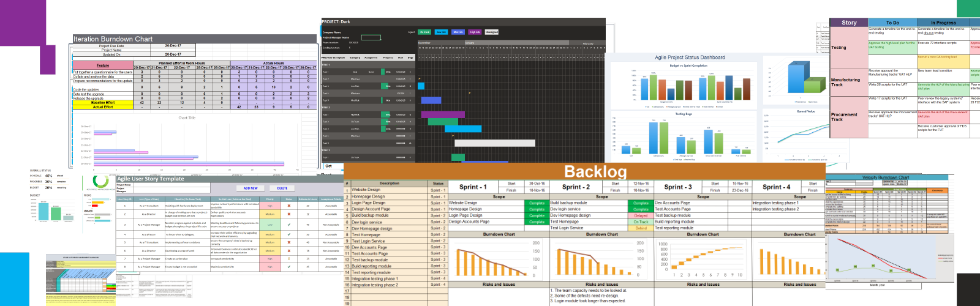
Task: Click the 'Sprint - 4' header
Action: (776, 187)
